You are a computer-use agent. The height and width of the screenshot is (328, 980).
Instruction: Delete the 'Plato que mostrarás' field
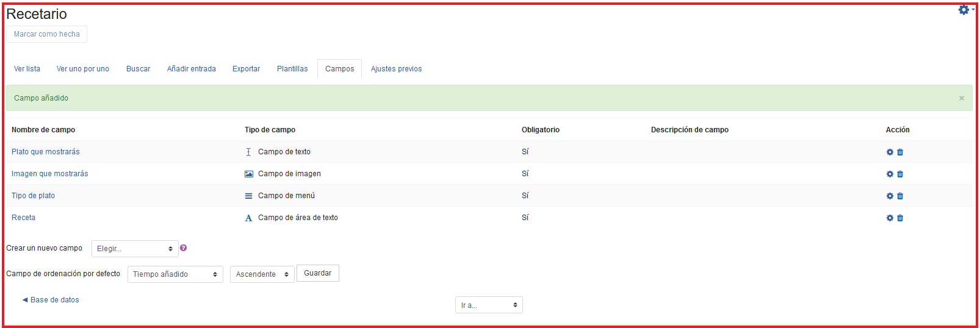[900, 152]
